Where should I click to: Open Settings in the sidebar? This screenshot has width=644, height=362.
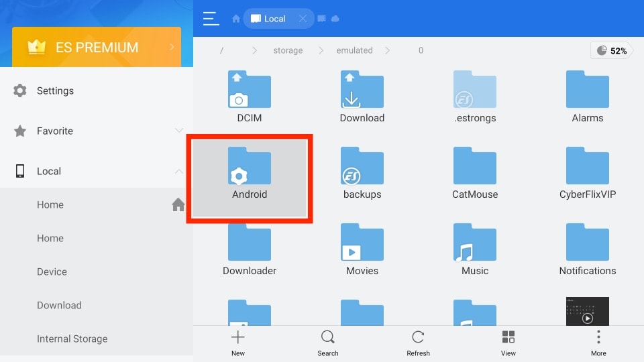tap(55, 90)
